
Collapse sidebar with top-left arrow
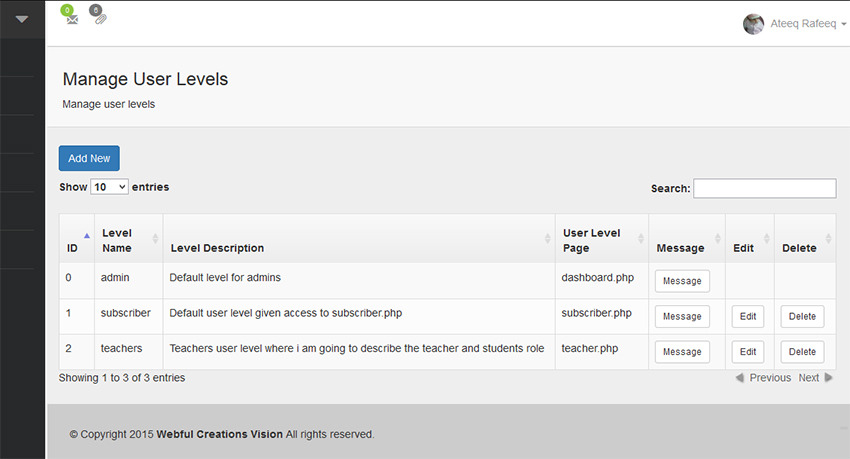tap(22, 20)
